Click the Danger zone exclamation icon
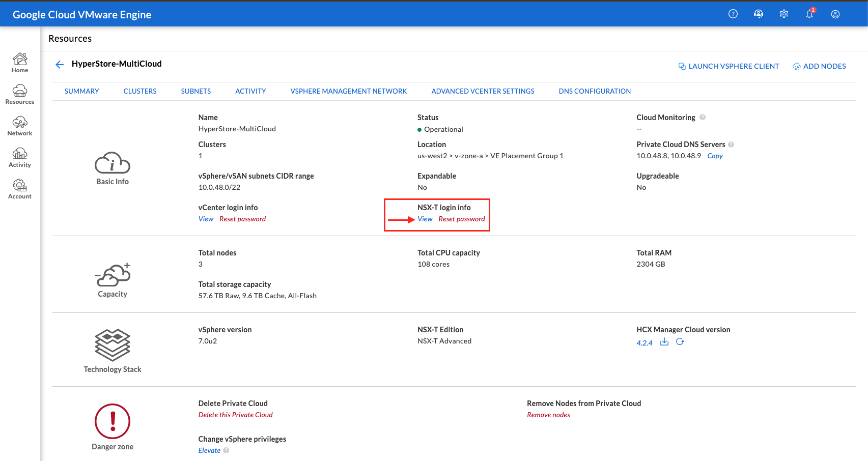Screen dimensions: 868x461 [113, 421]
